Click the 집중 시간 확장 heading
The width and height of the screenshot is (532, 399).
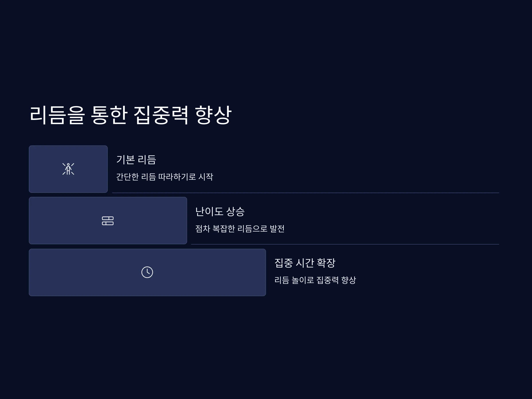pos(305,263)
